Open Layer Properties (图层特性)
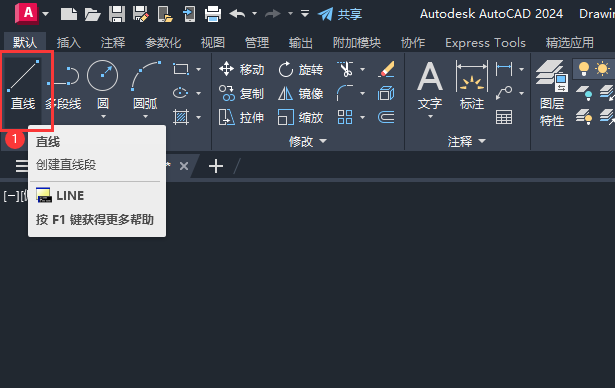Viewport: 615px width, 388px height. [552, 93]
